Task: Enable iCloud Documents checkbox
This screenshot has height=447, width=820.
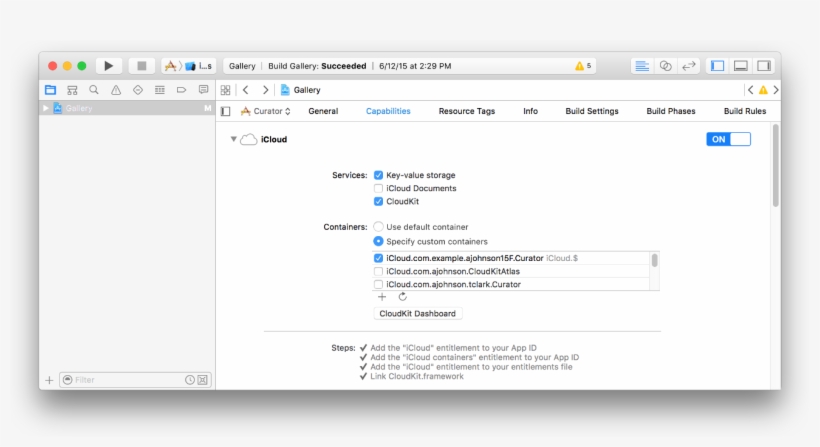Action: 378,188
